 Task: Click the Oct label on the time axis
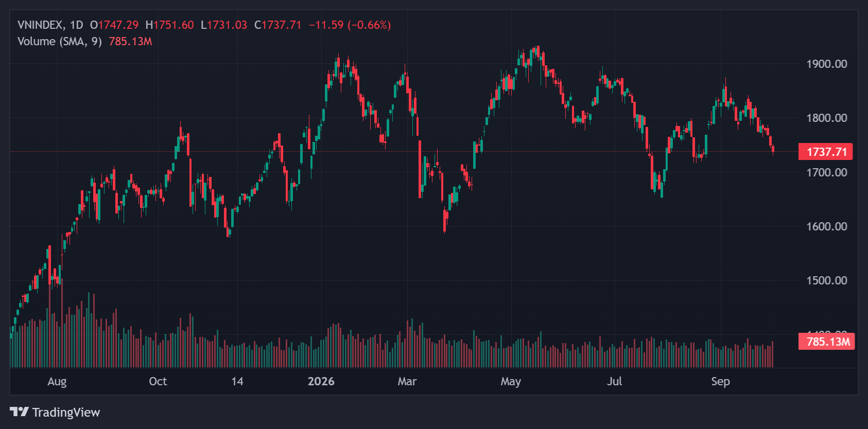click(x=158, y=381)
